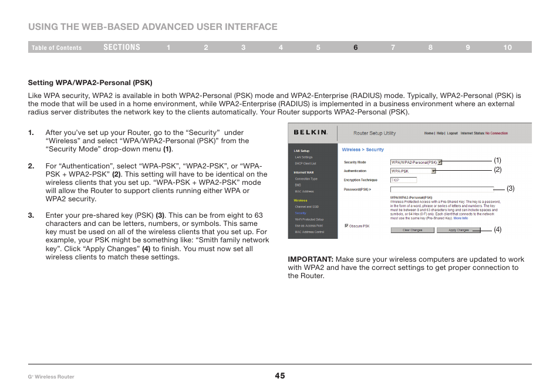Click the page number 45
560x392 pixels.
pyautogui.click(x=280, y=376)
